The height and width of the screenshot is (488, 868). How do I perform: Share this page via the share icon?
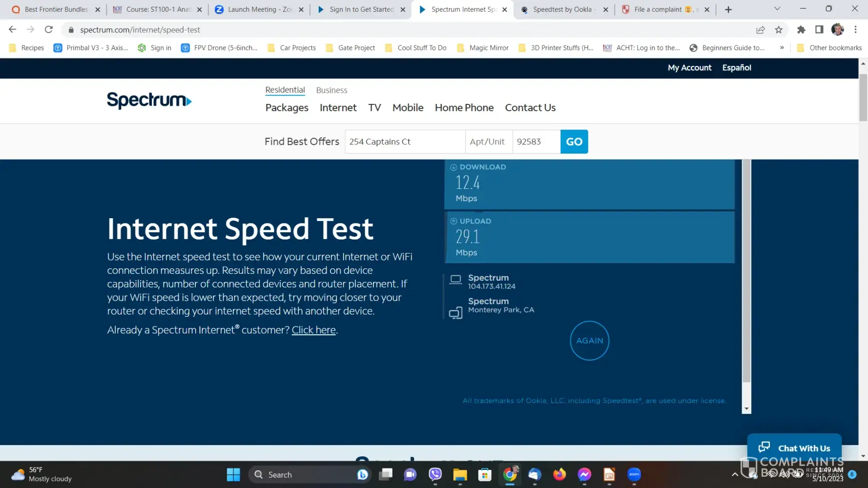tap(760, 30)
